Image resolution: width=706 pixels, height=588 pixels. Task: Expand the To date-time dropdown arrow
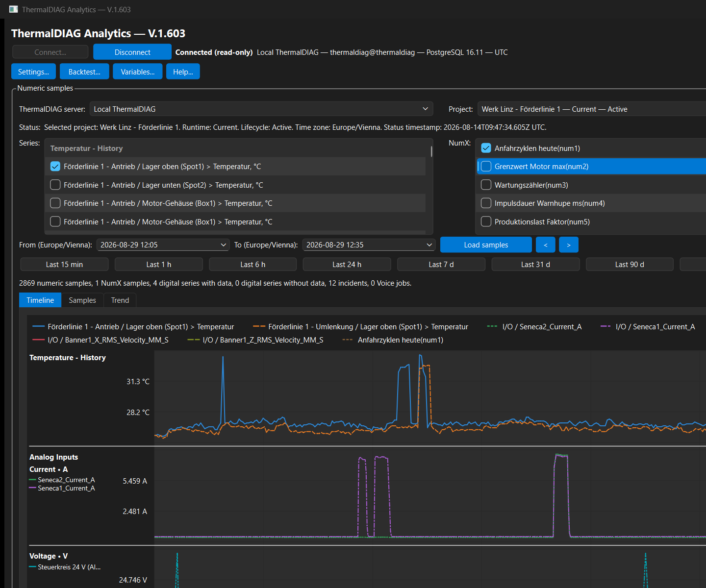(429, 245)
